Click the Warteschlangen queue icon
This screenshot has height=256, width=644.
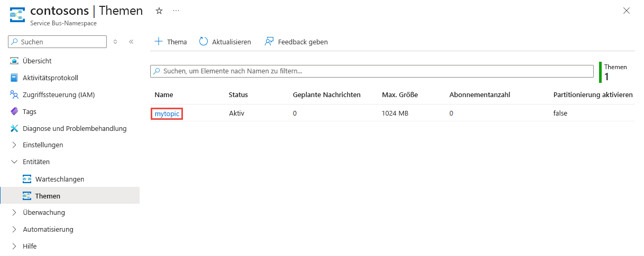(27, 179)
